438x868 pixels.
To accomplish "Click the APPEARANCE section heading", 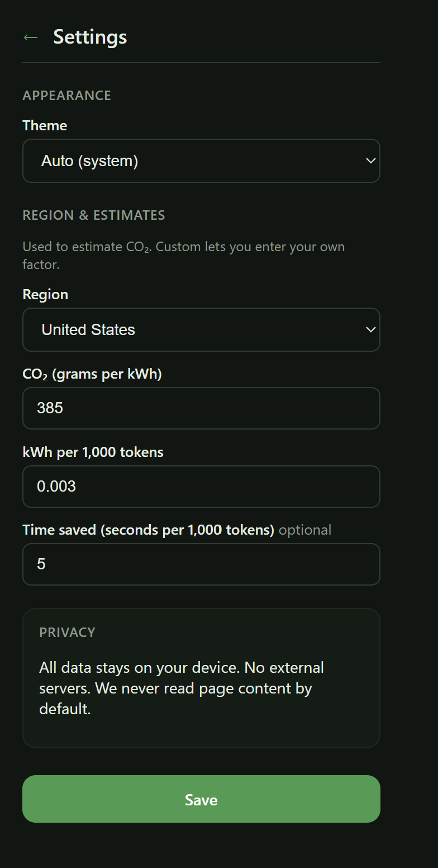I will (66, 96).
